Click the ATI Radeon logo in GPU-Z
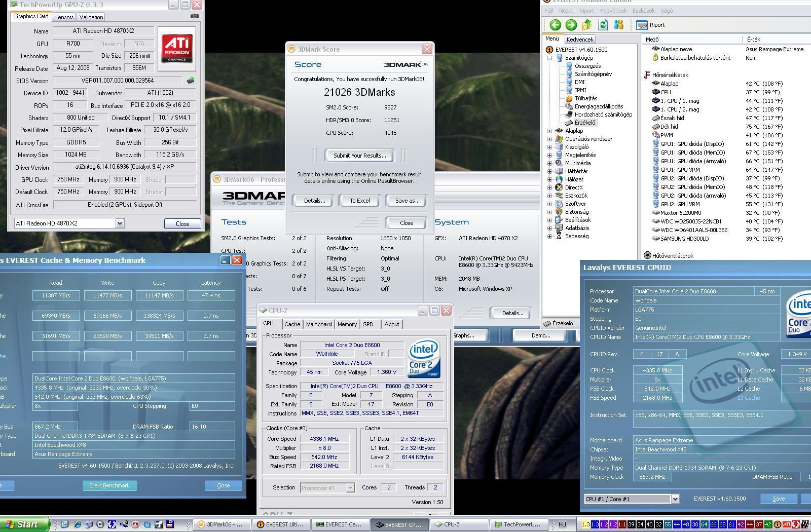Image resolution: width=811 pixels, height=532 pixels. tap(176, 48)
